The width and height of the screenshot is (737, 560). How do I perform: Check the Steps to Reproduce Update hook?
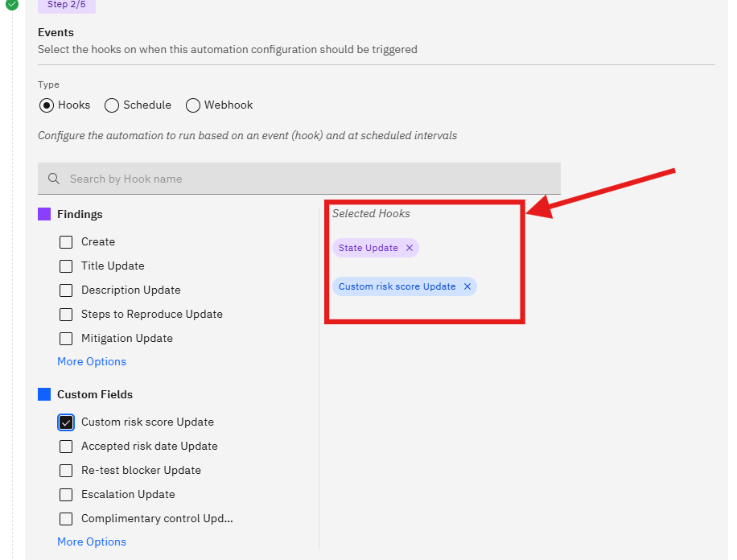pyautogui.click(x=66, y=314)
